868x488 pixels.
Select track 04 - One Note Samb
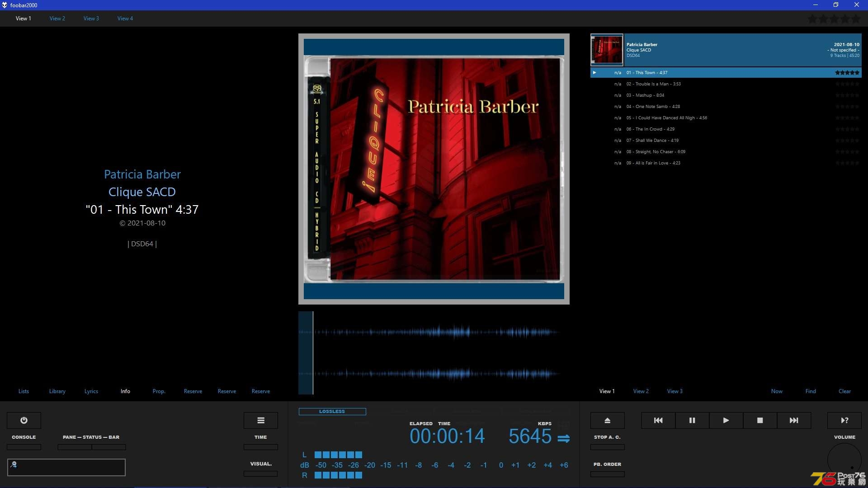[x=726, y=107]
